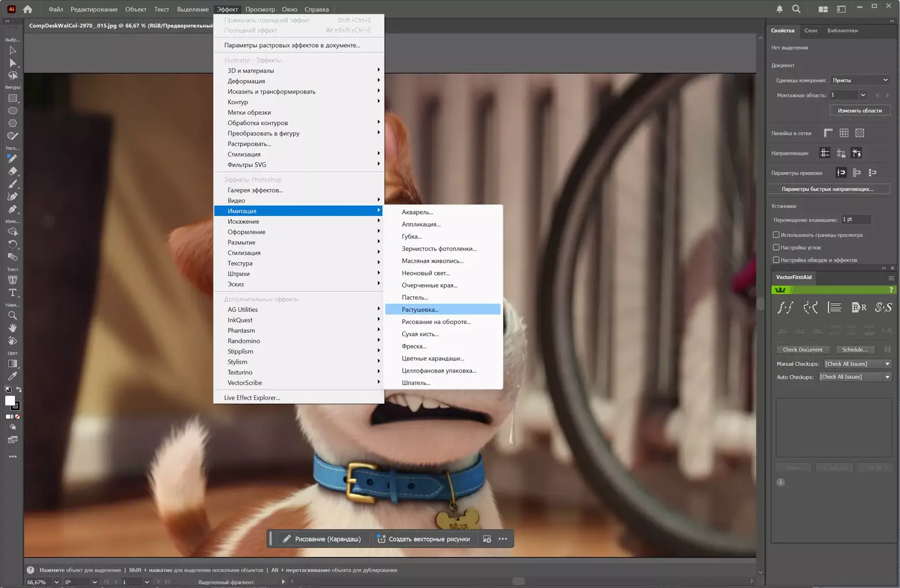
Task: Click the 'Перемещение клавишами' value field
Action: [856, 220]
